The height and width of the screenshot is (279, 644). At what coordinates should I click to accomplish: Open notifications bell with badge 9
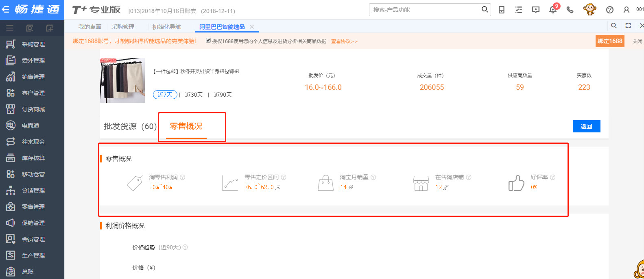553,9
